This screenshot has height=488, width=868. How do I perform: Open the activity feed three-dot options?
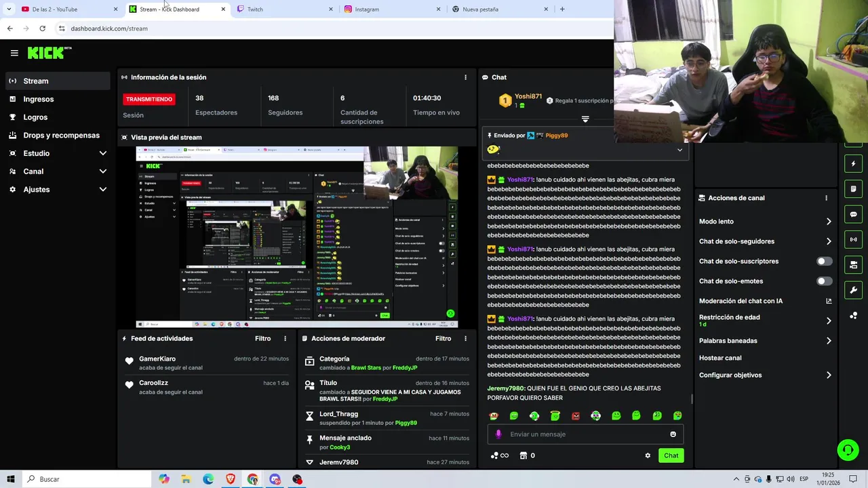(285, 338)
